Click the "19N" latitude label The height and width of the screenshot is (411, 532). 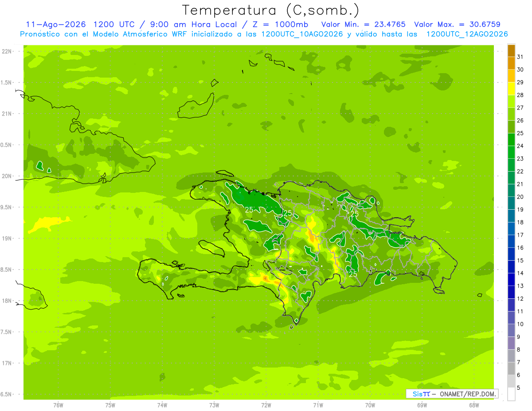tap(6, 238)
